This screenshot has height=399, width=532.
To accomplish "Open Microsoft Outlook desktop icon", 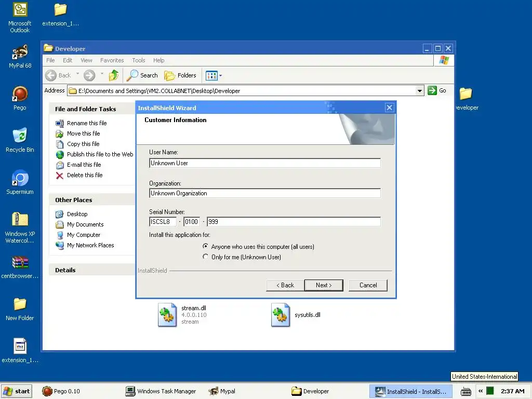I will [20, 18].
